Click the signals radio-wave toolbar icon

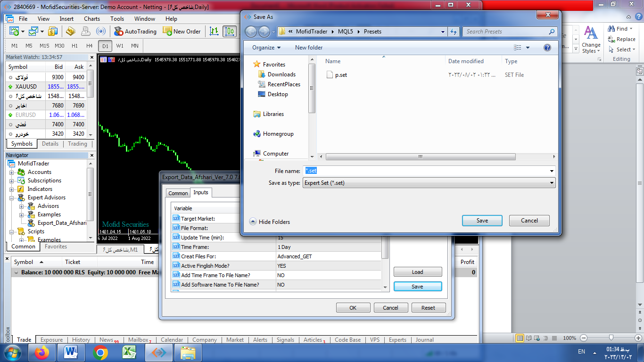(101, 31)
